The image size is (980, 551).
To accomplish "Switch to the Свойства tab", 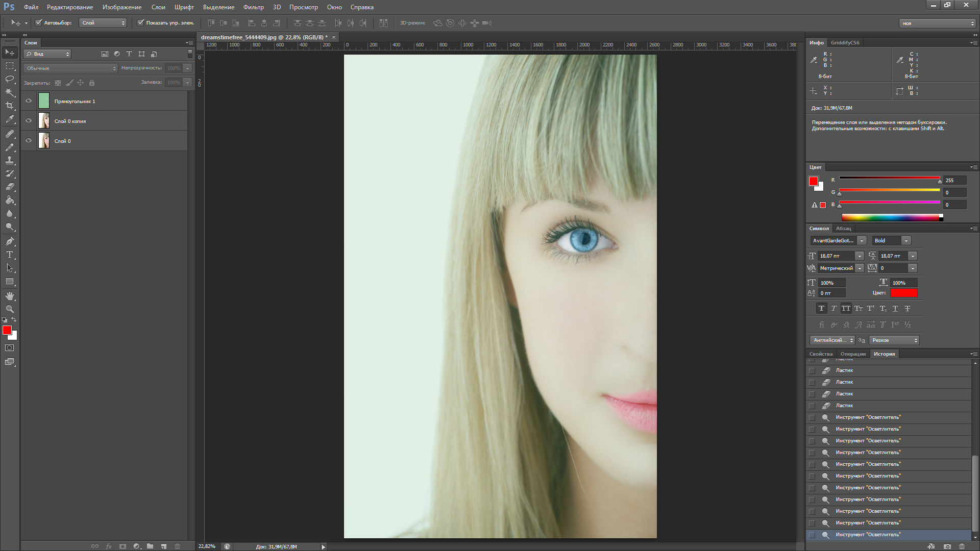I will tap(821, 354).
